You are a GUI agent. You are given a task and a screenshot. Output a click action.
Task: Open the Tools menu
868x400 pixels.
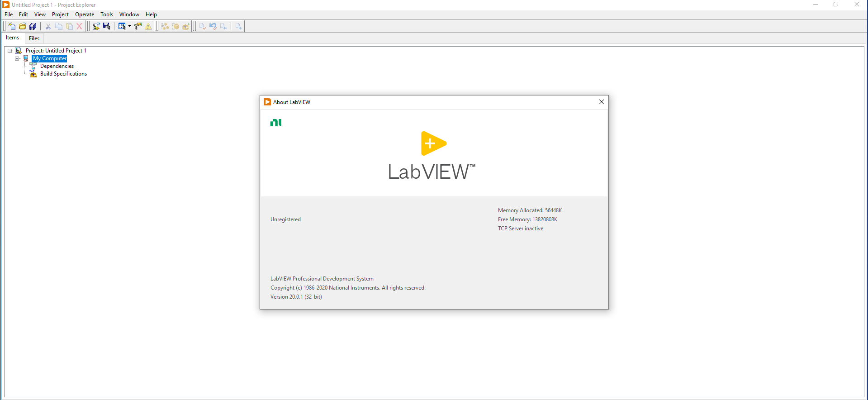(107, 14)
